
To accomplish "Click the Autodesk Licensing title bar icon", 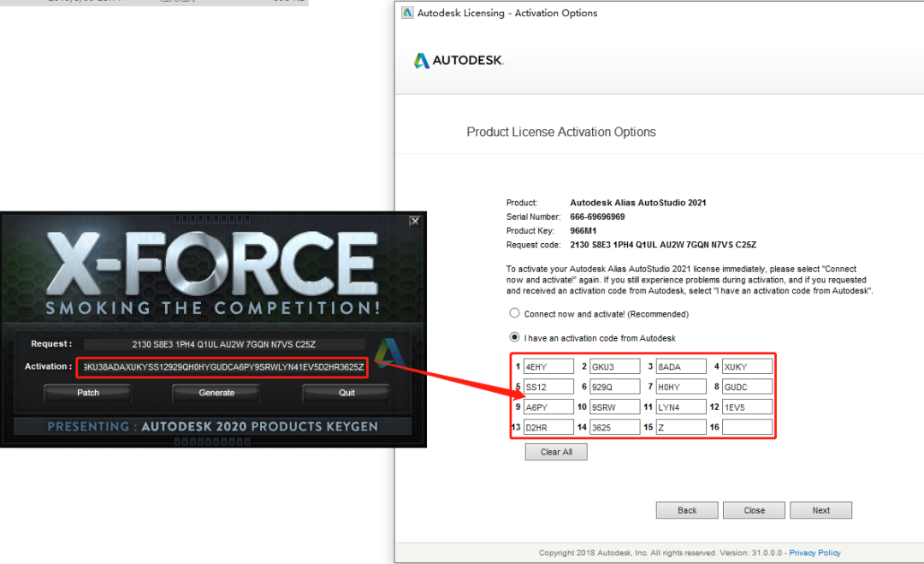I will point(407,12).
